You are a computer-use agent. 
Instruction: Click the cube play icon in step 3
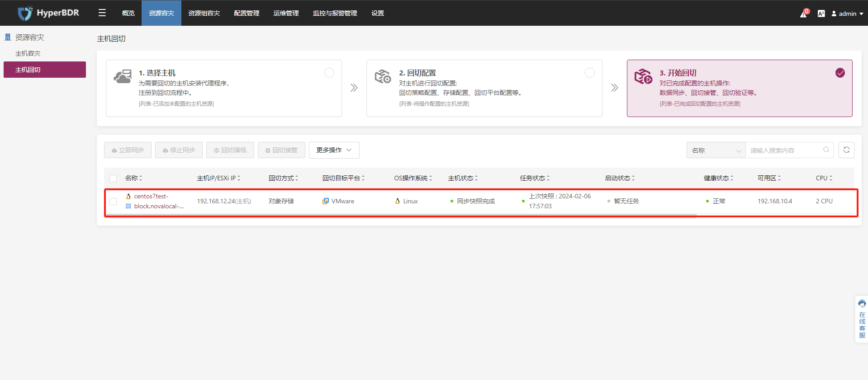(x=643, y=76)
